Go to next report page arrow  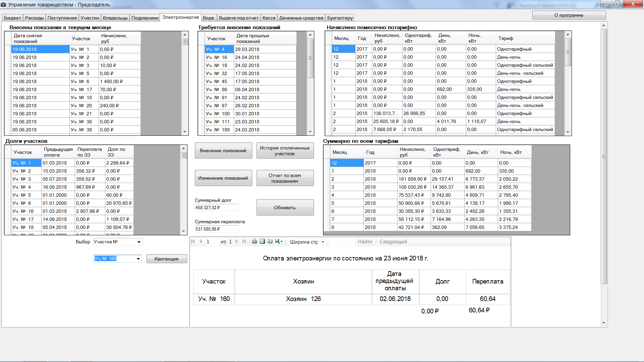point(237,242)
